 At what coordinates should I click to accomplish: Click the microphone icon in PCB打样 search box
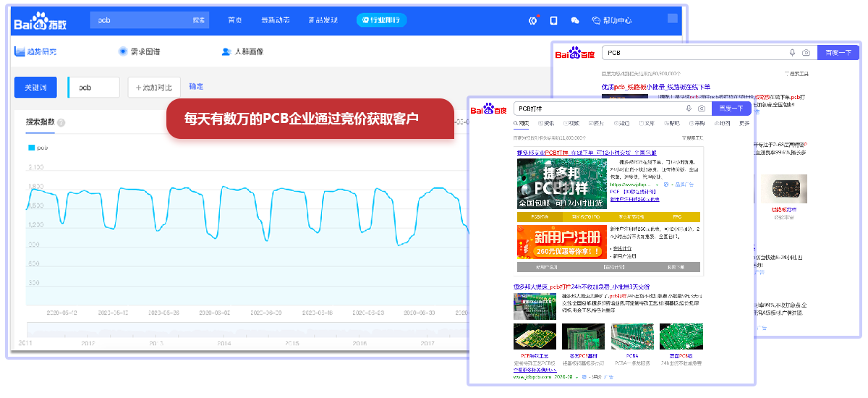689,109
